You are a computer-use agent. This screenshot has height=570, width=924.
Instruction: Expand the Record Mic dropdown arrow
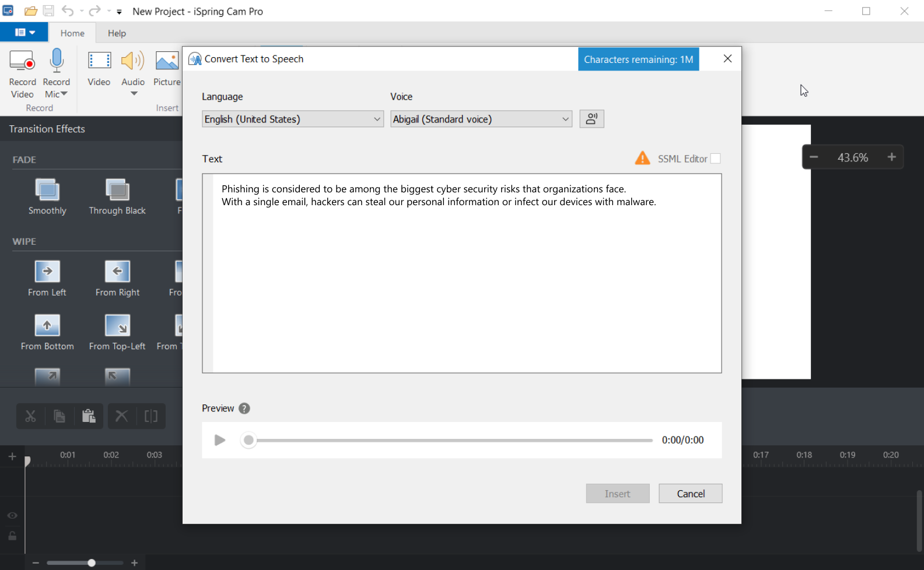click(64, 94)
